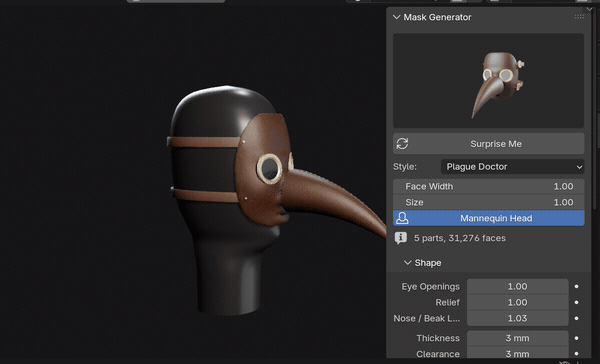Click the Eye Openings value field
600x364 pixels.
517,287
